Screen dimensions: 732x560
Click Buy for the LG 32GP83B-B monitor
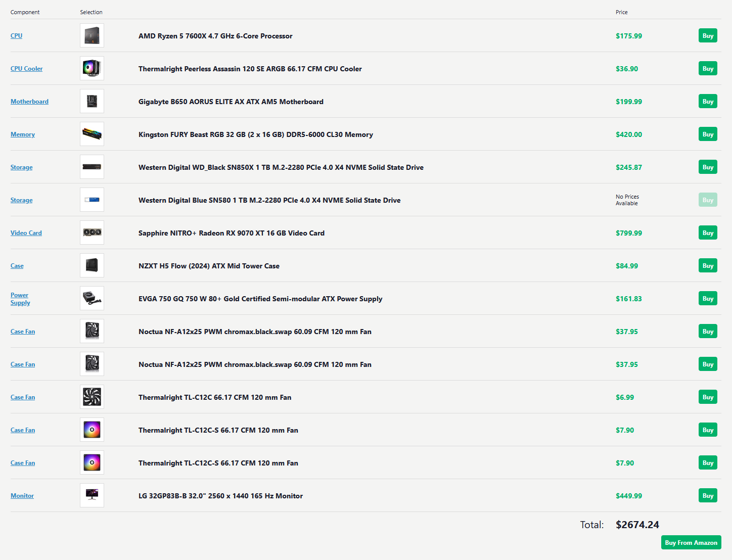coord(708,496)
